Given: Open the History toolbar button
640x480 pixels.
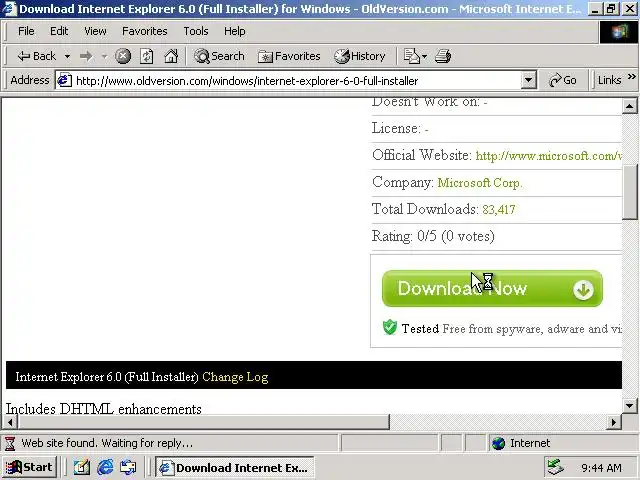Looking at the screenshot, I should click(360, 56).
